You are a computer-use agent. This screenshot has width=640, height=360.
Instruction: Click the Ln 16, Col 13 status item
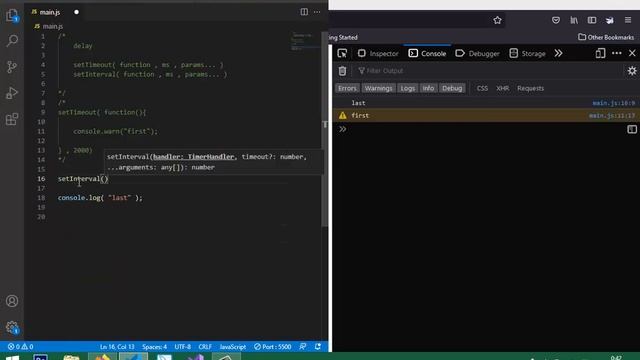(x=117, y=347)
